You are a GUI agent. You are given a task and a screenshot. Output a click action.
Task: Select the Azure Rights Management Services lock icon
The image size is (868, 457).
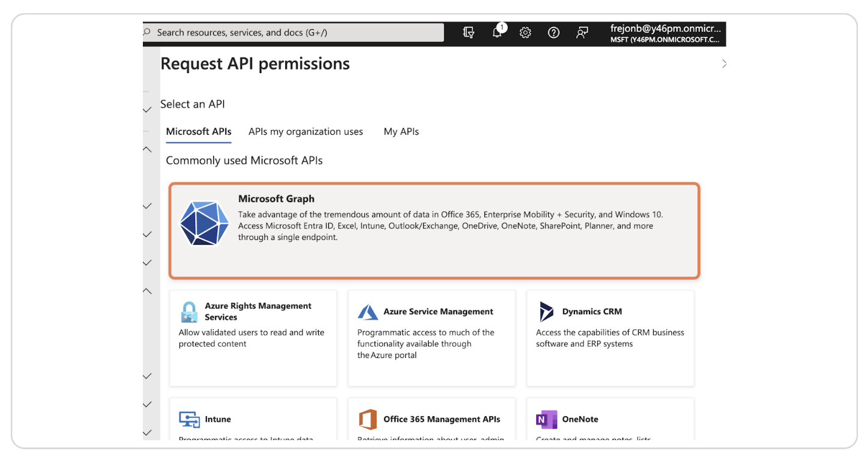[188, 312]
